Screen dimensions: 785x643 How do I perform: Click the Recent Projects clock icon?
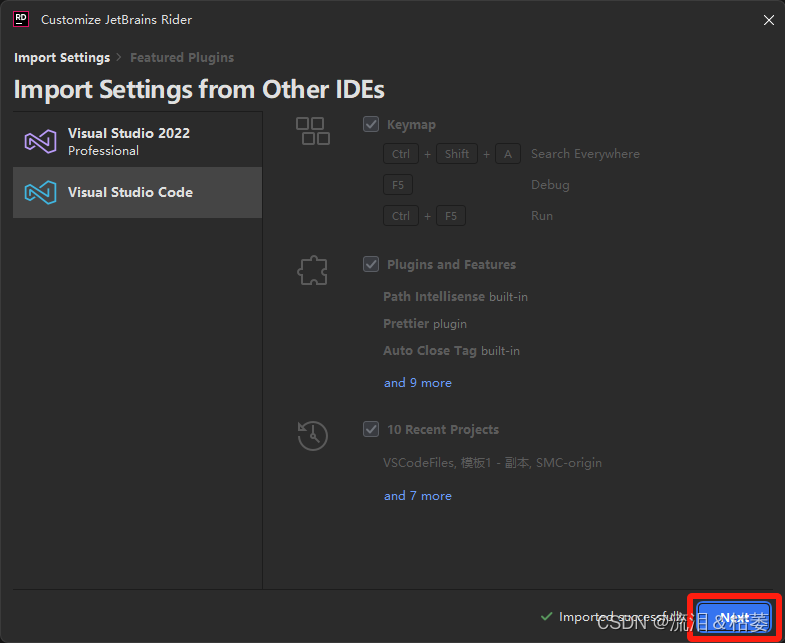[312, 435]
